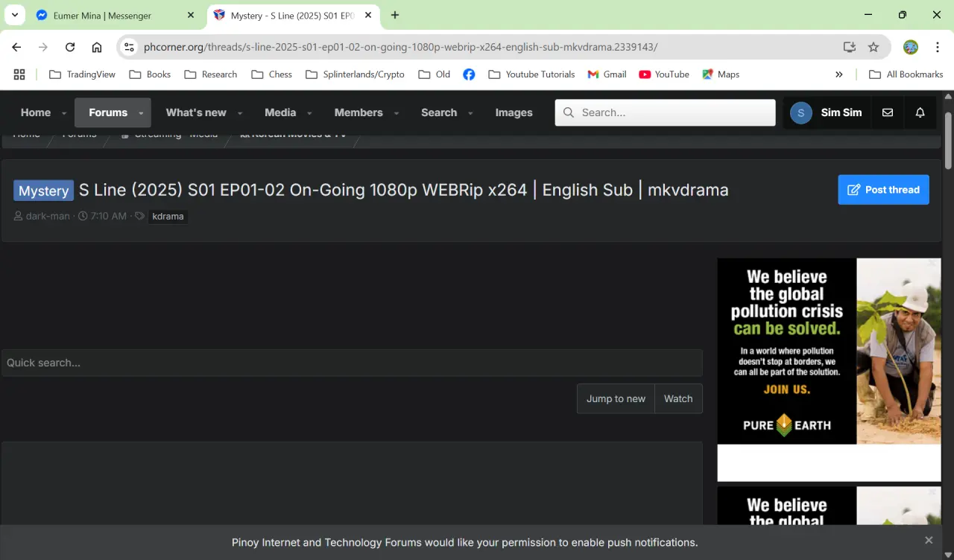Open the Images nav item
The width and height of the screenshot is (954, 560).
[514, 112]
